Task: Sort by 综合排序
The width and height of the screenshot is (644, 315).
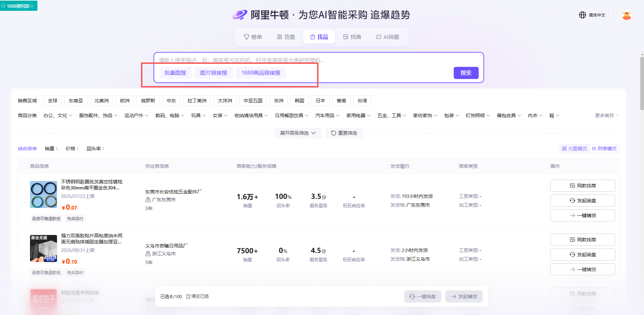Action: [27, 149]
